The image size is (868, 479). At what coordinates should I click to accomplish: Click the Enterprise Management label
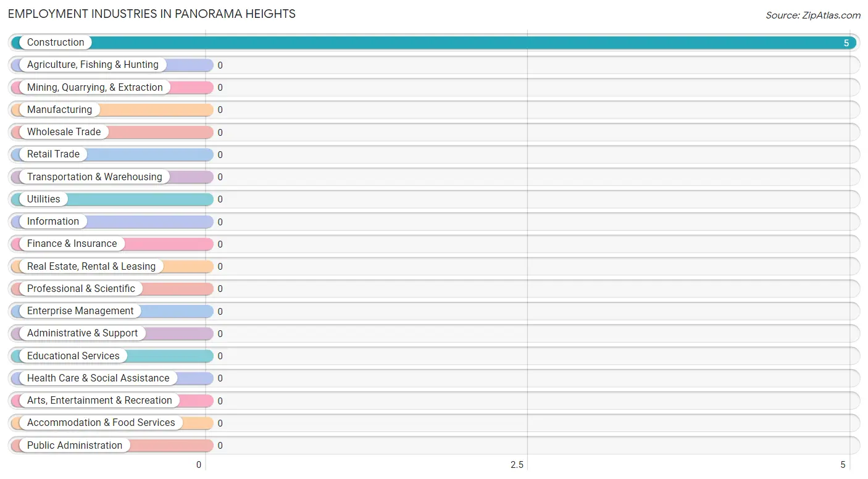[80, 311]
